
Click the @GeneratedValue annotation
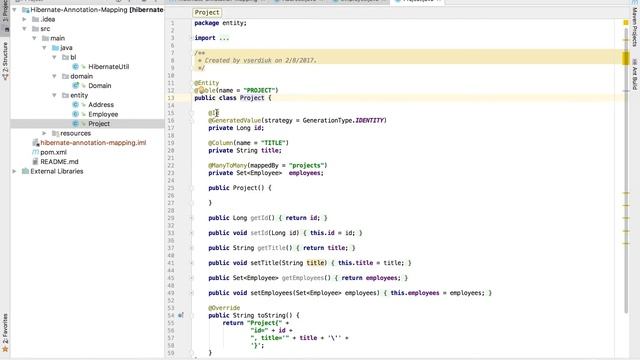coord(235,120)
